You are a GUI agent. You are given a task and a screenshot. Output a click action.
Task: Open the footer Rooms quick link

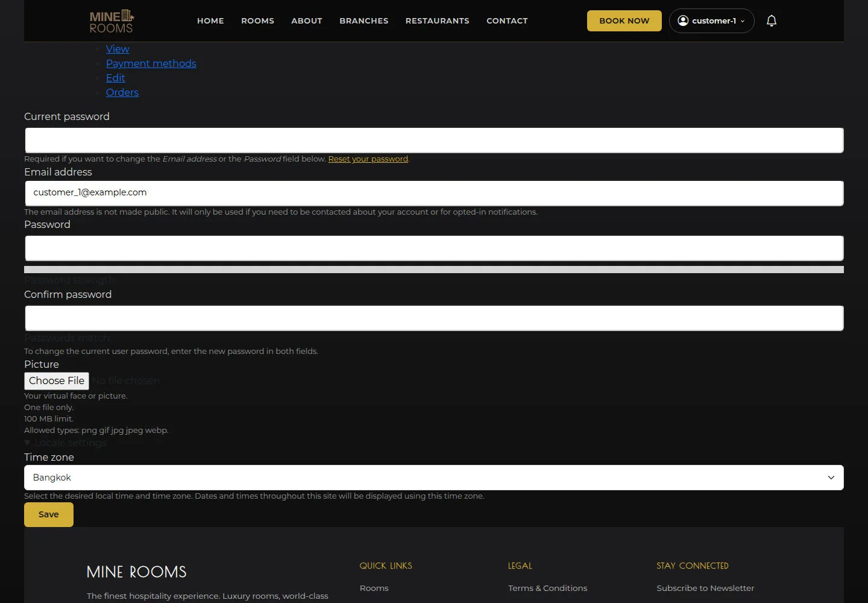tap(374, 589)
